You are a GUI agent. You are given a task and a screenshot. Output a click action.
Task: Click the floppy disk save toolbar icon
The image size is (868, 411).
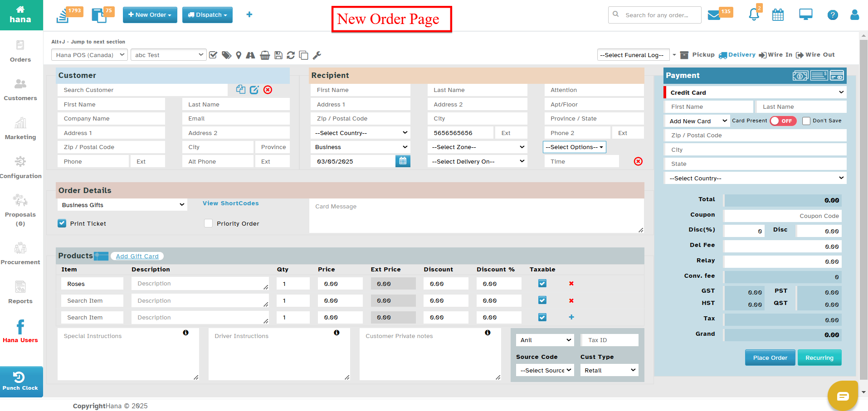pyautogui.click(x=278, y=55)
